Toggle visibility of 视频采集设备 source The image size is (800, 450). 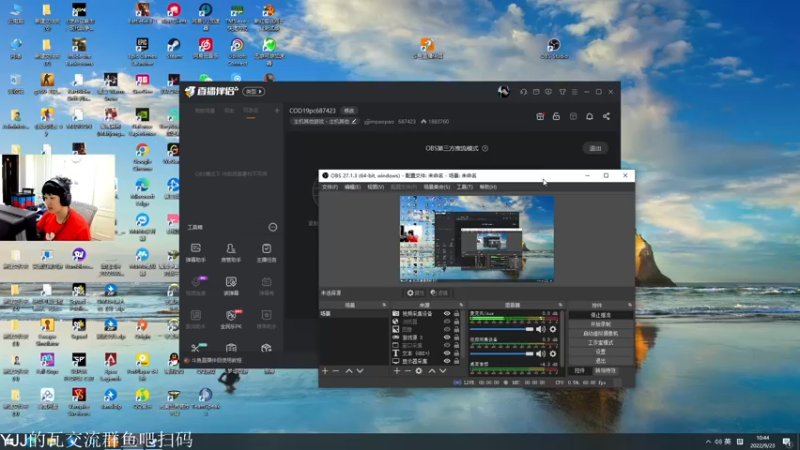(447, 314)
